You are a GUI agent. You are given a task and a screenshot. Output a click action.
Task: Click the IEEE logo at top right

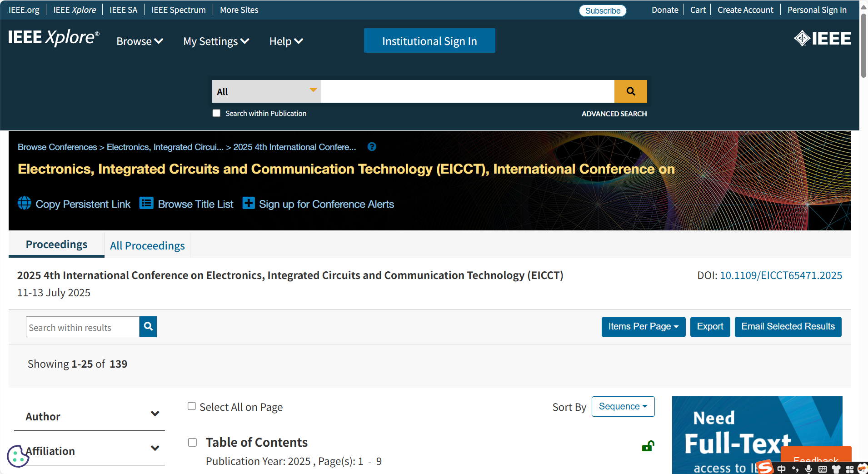[x=823, y=39]
